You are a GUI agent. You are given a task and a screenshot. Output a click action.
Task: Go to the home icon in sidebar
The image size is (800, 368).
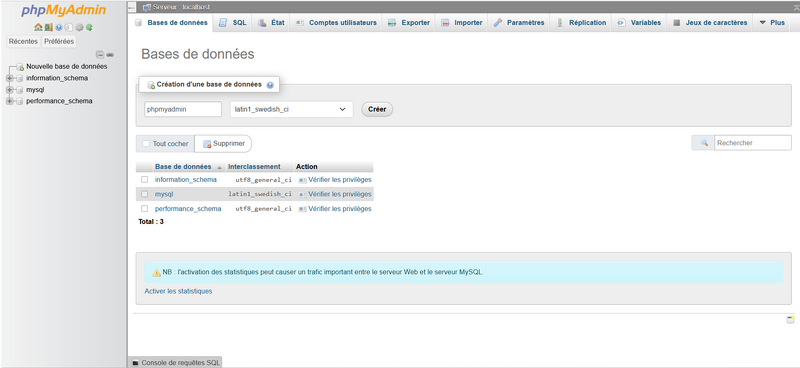(x=38, y=27)
